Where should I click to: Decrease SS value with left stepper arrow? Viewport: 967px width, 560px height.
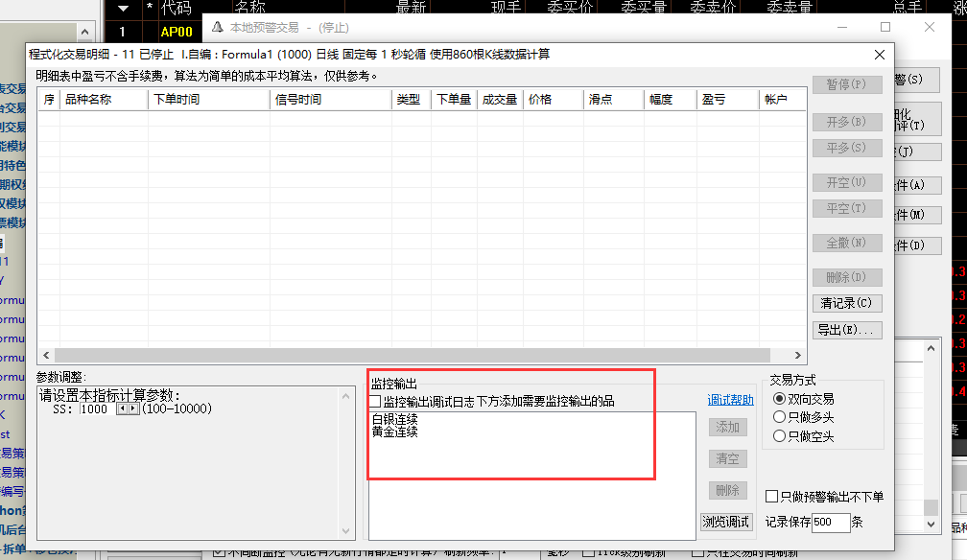[x=122, y=408]
